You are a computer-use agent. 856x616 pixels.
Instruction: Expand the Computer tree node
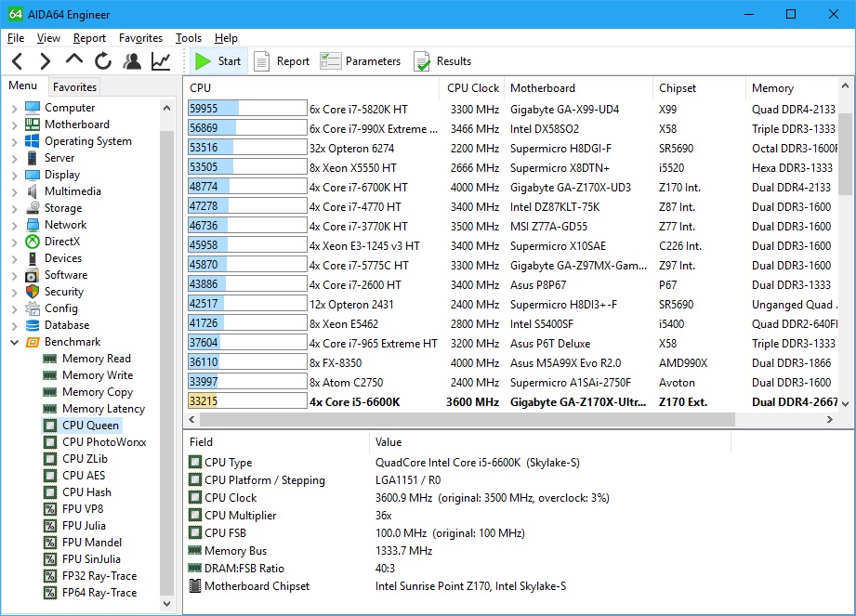[14, 108]
